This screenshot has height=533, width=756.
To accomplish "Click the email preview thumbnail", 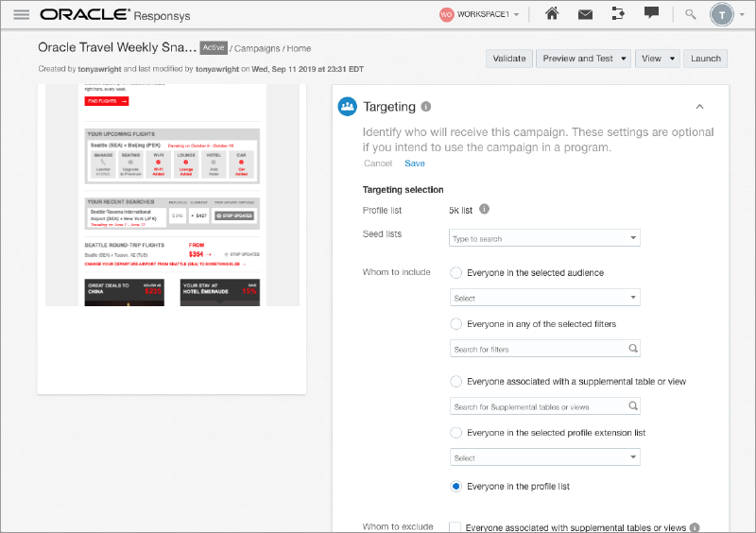I will [172, 196].
